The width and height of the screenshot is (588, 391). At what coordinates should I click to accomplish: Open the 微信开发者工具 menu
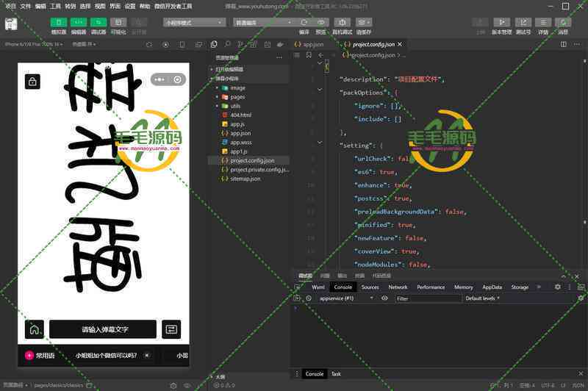173,7
